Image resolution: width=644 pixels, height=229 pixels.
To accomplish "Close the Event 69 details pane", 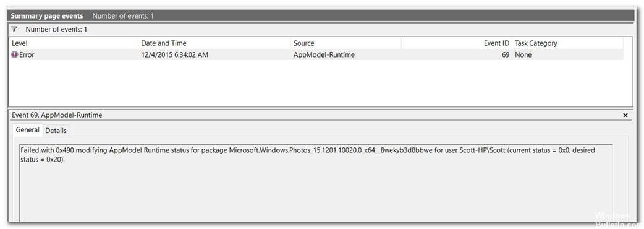I will (x=625, y=116).
